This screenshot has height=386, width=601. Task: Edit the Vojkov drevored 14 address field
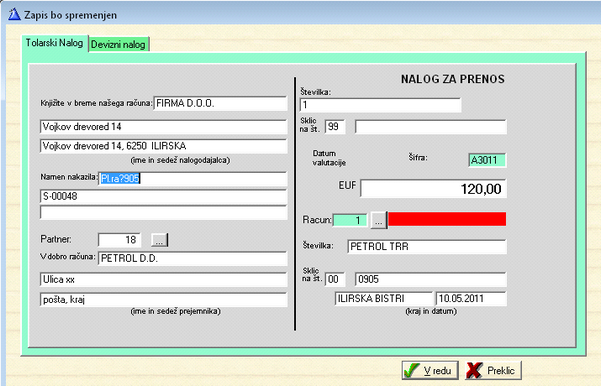tap(164, 127)
